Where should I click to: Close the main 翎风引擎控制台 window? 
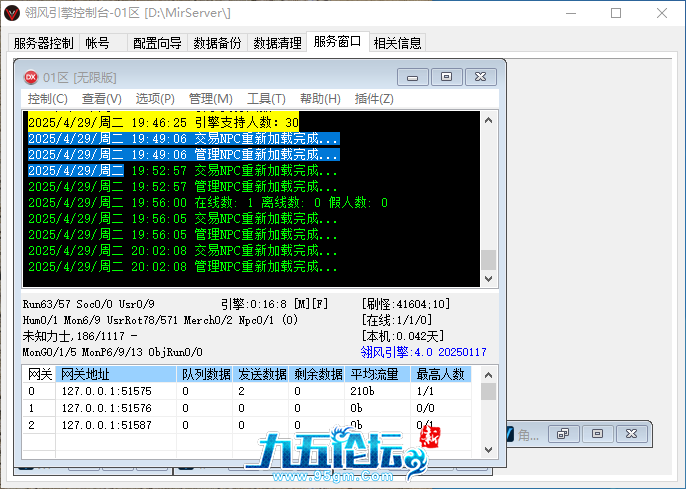[662, 13]
